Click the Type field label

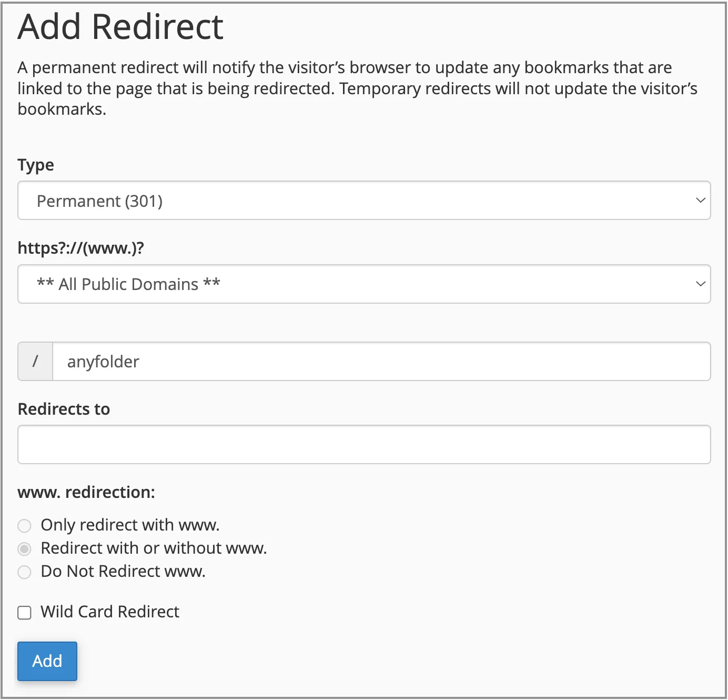point(36,165)
